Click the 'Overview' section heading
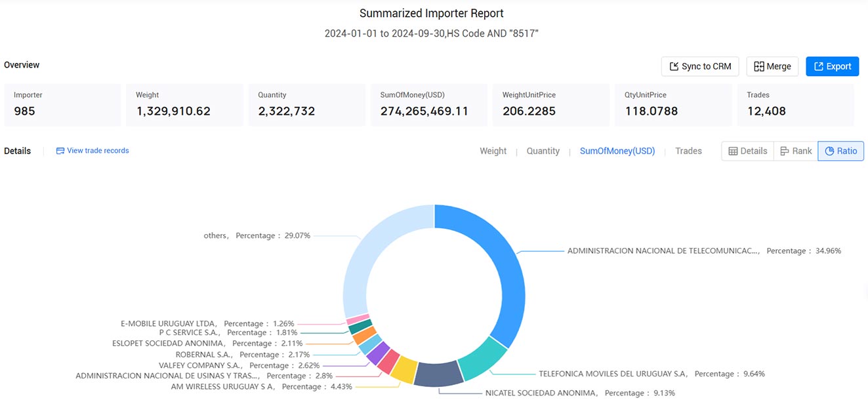The width and height of the screenshot is (868, 402). (x=22, y=65)
